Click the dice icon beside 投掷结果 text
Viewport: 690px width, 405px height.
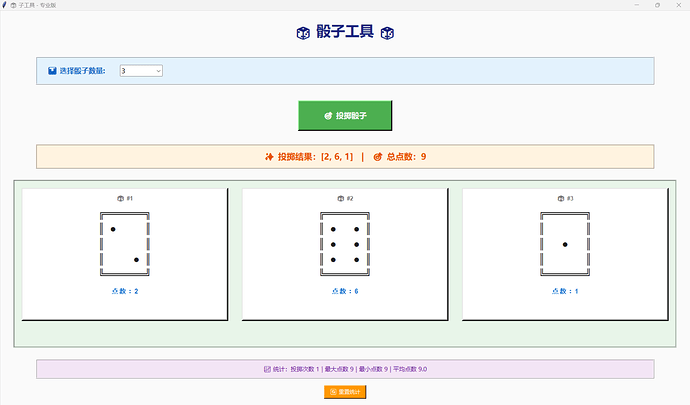pyautogui.click(x=268, y=157)
